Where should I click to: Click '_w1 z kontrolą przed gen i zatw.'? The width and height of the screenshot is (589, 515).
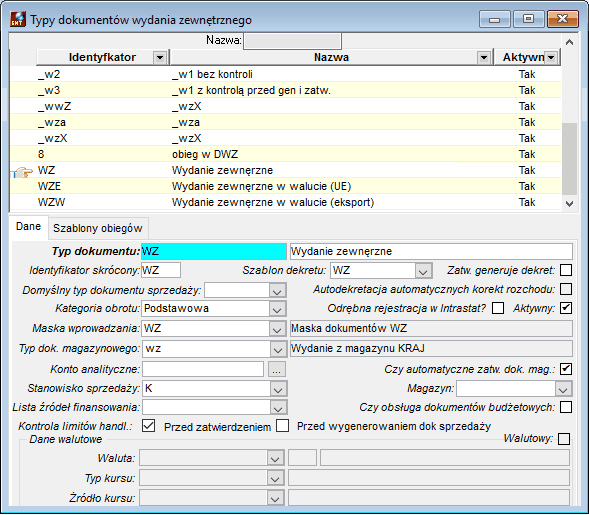pyautogui.click(x=251, y=91)
